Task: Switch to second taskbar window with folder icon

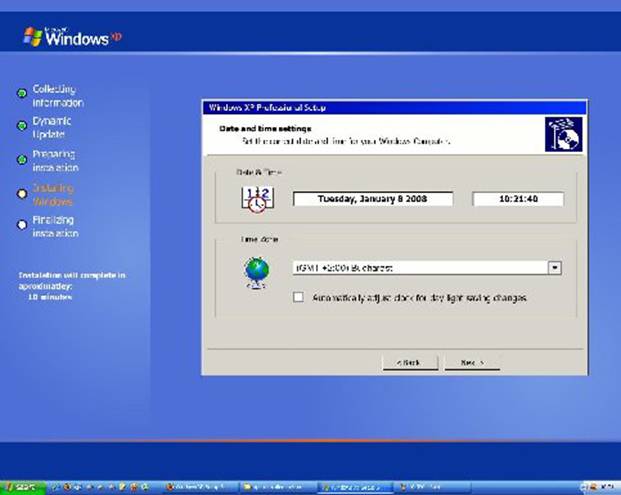Action: 278,487
